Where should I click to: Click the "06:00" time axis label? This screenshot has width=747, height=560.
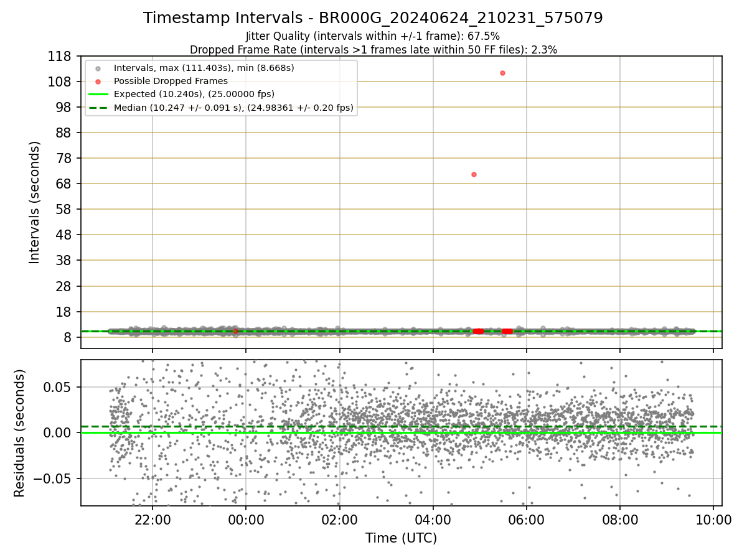pos(527,520)
